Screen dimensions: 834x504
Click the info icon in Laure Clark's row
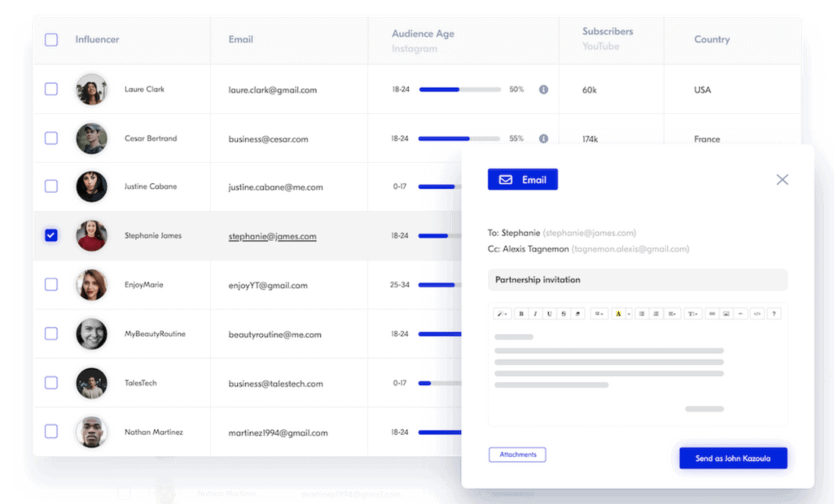(x=543, y=90)
